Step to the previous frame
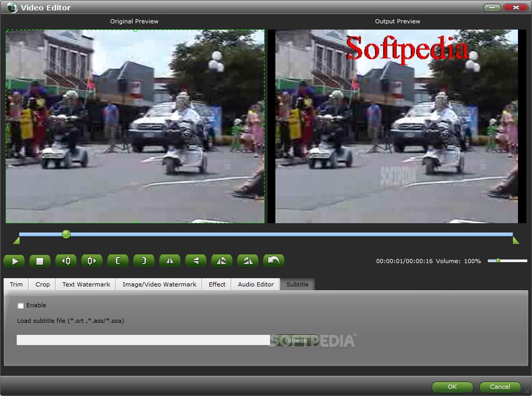This screenshot has width=532, height=396. (x=66, y=261)
